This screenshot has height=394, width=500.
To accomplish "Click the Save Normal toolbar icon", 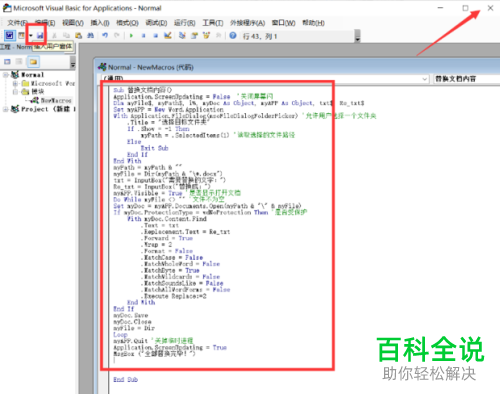I will click(x=40, y=35).
